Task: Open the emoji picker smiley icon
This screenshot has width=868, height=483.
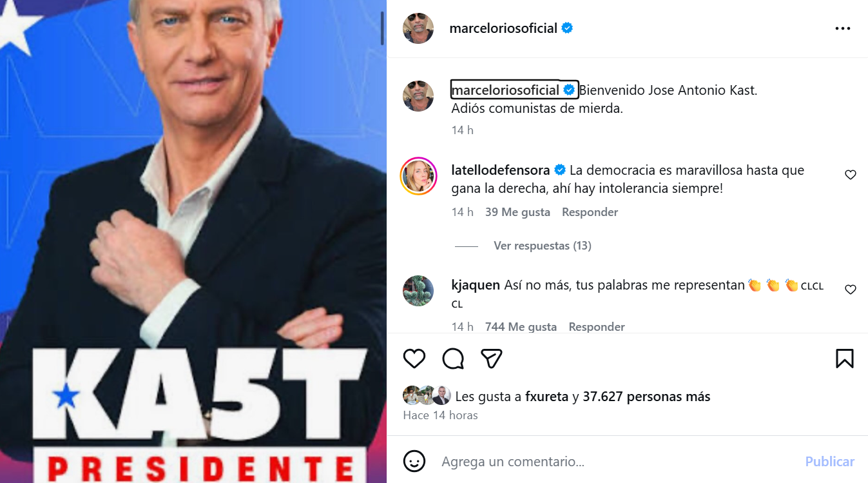Action: (x=414, y=462)
